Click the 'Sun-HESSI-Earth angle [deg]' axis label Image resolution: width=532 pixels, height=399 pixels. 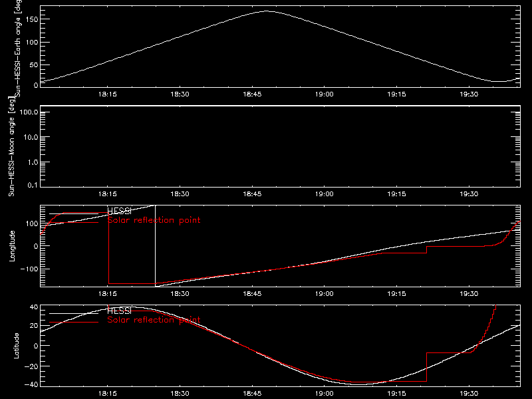(18, 48)
